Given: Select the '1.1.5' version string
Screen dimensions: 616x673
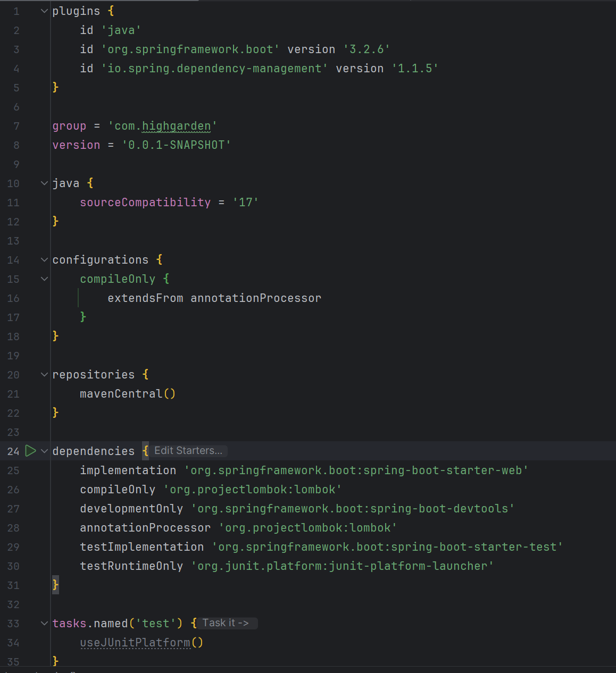Looking at the screenshot, I should coord(415,69).
